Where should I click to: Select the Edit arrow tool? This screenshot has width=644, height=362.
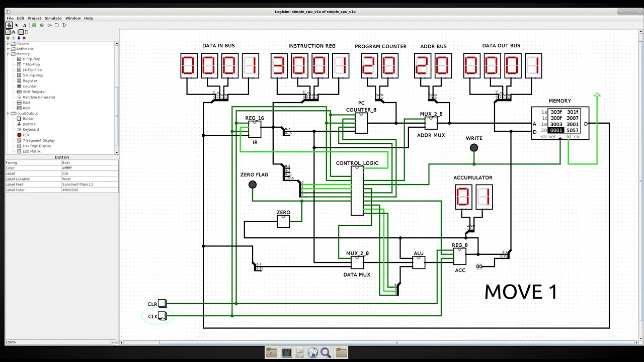click(17, 25)
